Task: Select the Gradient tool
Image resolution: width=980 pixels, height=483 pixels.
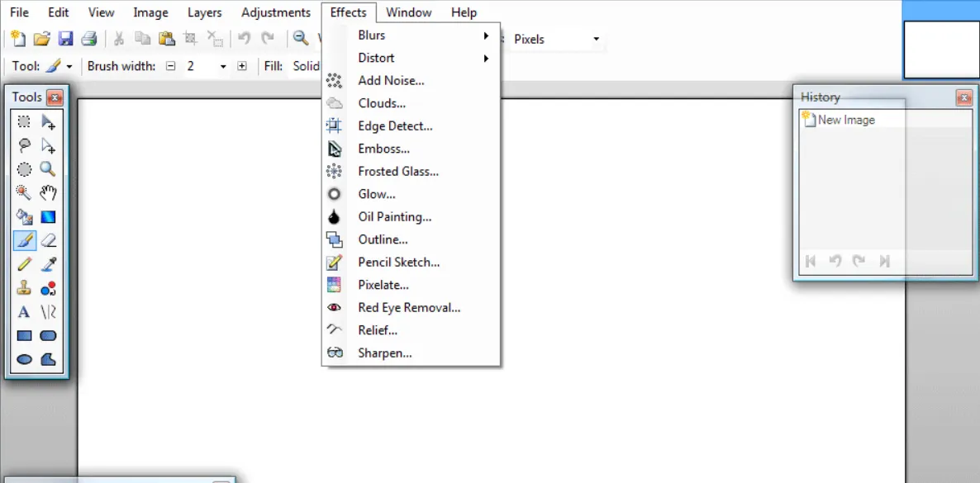Action: pyautogui.click(x=49, y=217)
